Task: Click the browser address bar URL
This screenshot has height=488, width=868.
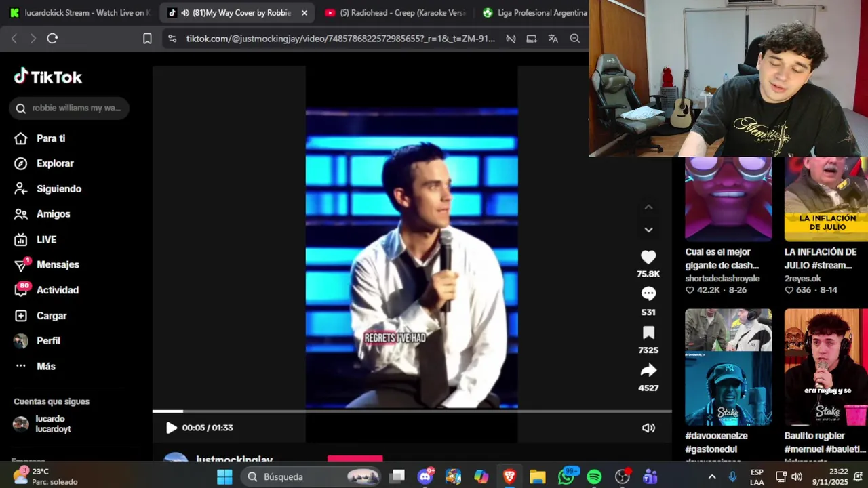Action: 340,39
